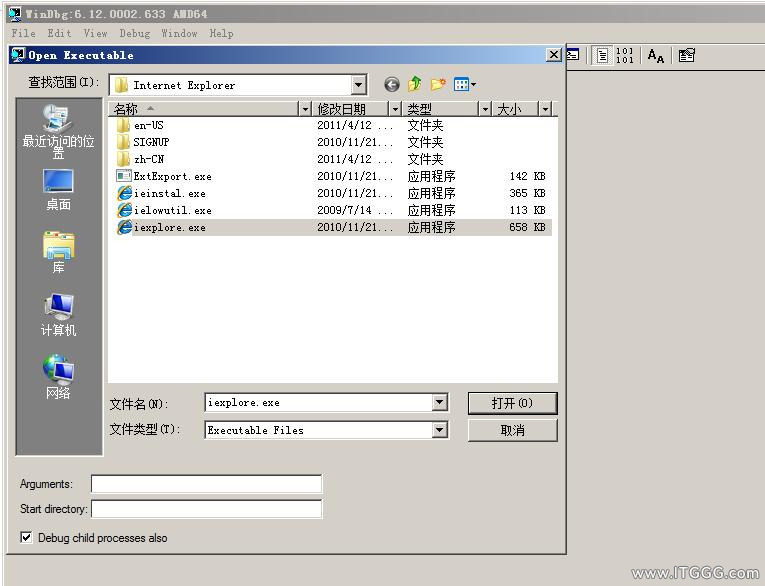The width and height of the screenshot is (765, 586).
Task: Expand the file type (文件类型) dropdown arrow
Action: tap(439, 430)
